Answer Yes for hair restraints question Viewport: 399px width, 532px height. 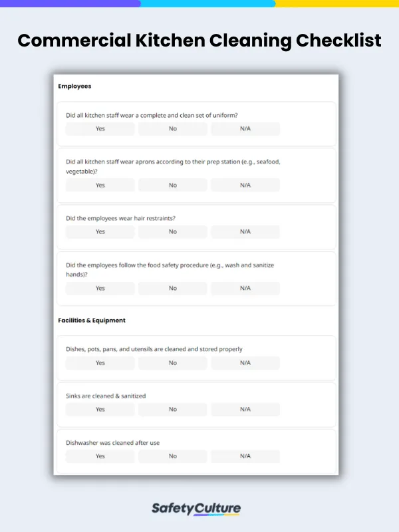coord(100,231)
